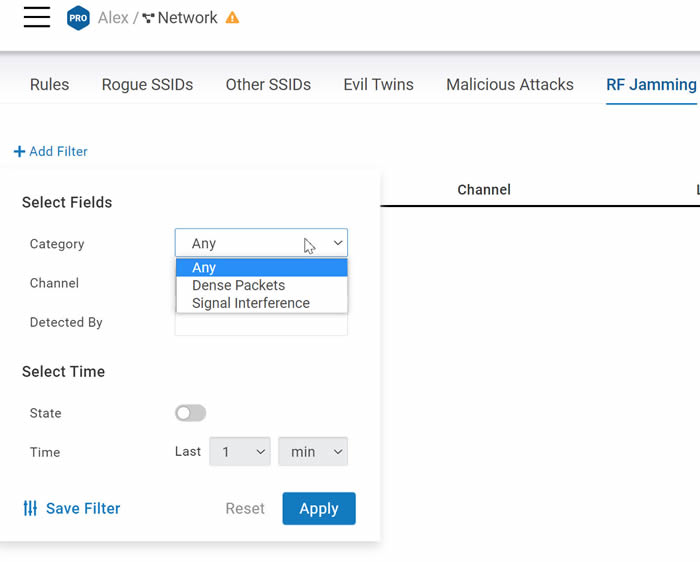Go to the Malicious Attacks tab
Image resolution: width=700 pixels, height=562 pixels.
click(x=510, y=84)
